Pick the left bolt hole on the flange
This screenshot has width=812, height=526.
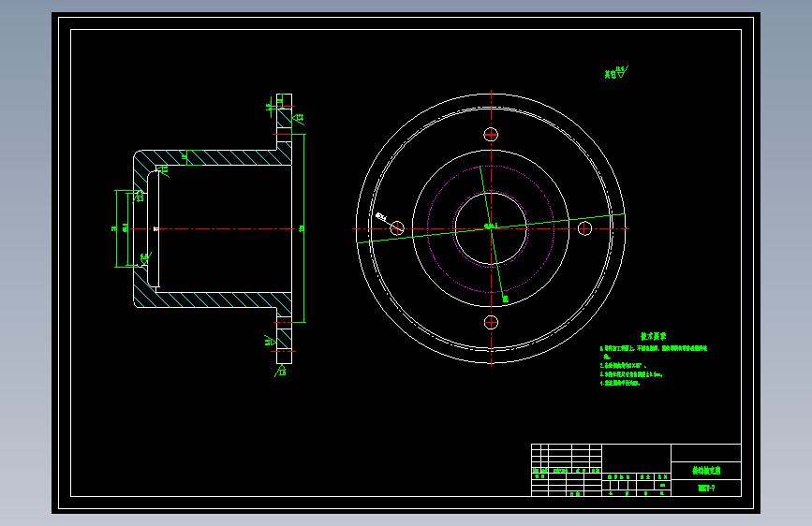click(397, 228)
